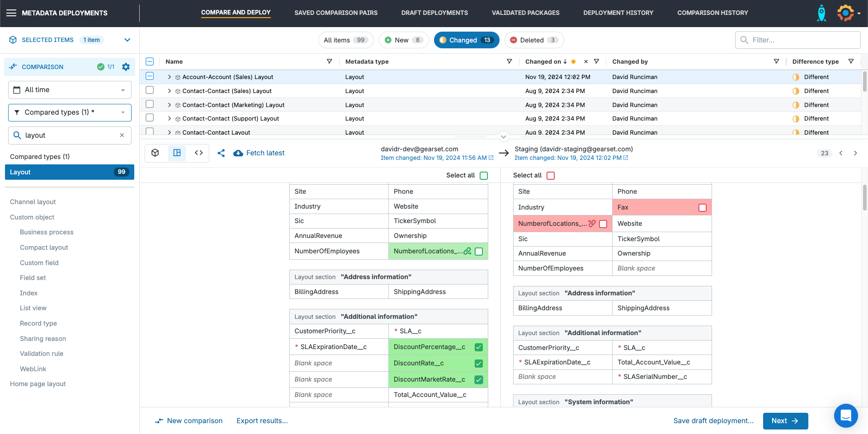This screenshot has width=868, height=434.
Task: Open the All time date dropdown
Action: coord(70,90)
